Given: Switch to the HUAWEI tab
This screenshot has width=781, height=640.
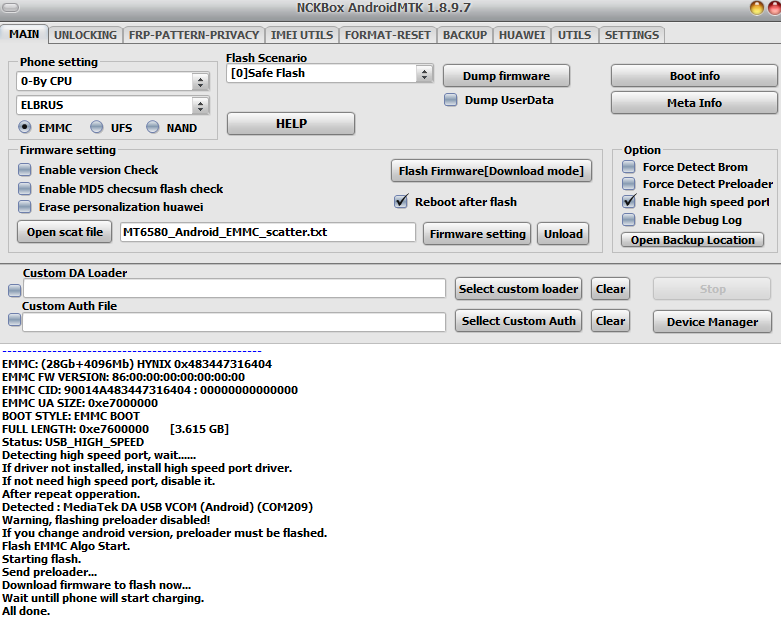Looking at the screenshot, I should [522, 35].
